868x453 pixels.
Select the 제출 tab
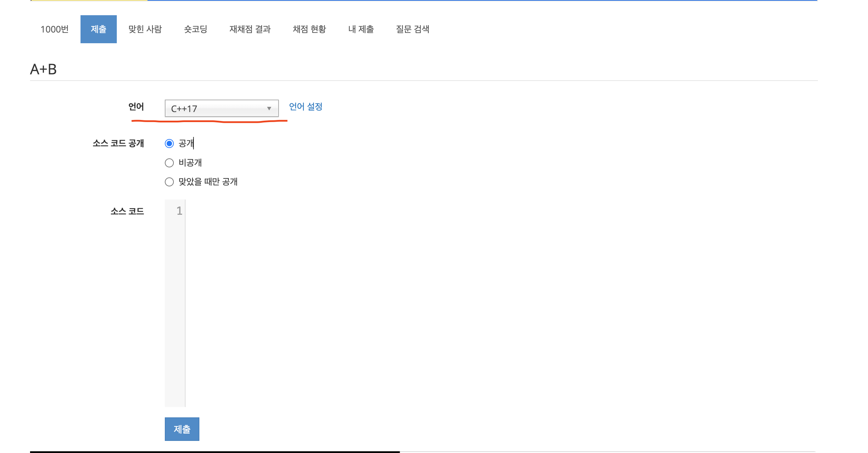tap(98, 29)
